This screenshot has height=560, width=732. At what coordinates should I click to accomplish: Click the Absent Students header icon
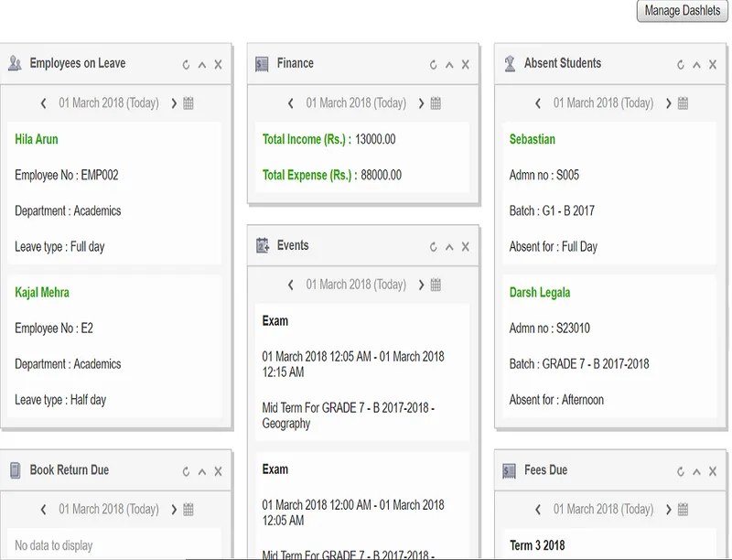(x=510, y=63)
